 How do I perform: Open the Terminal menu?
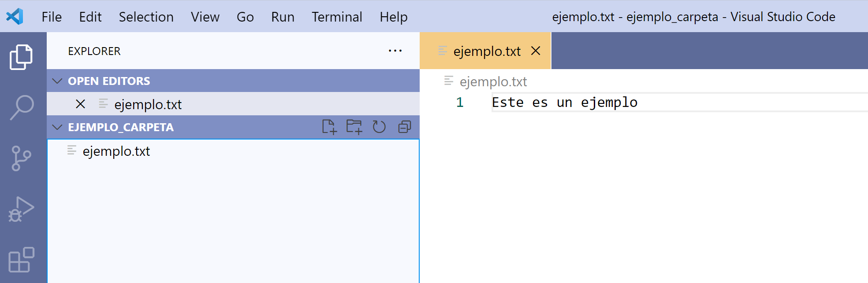pyautogui.click(x=337, y=17)
